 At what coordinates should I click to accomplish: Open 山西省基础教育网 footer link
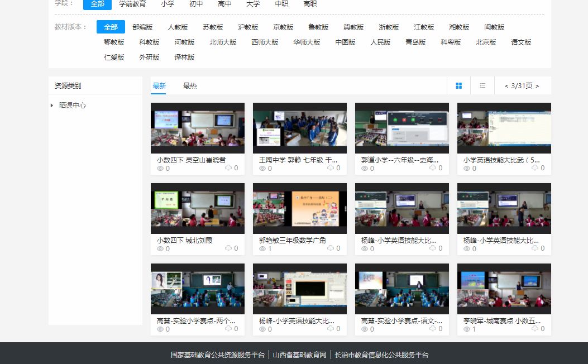click(300, 355)
